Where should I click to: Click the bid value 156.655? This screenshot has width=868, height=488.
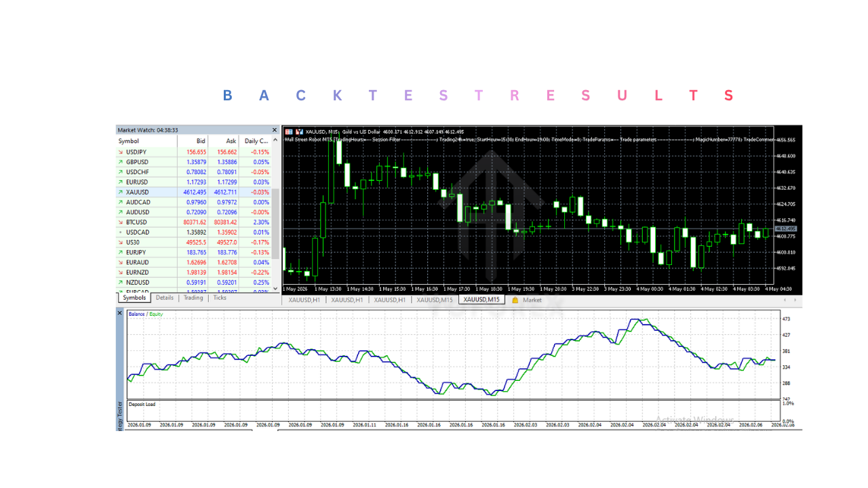(195, 152)
